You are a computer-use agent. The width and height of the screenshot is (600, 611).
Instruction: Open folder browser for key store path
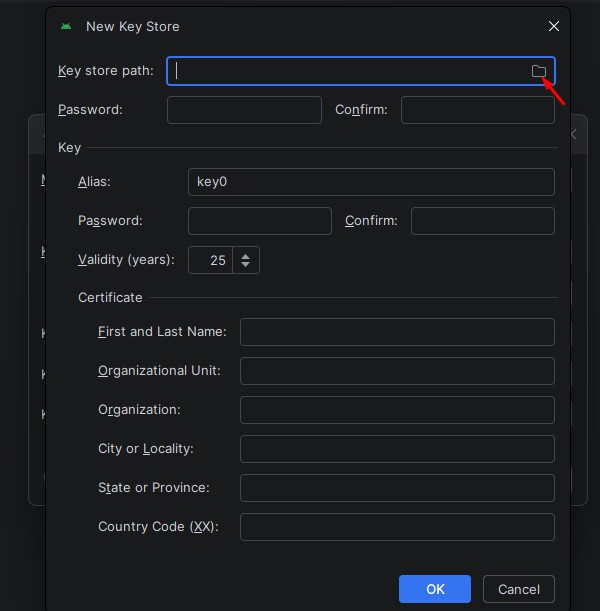tap(539, 71)
